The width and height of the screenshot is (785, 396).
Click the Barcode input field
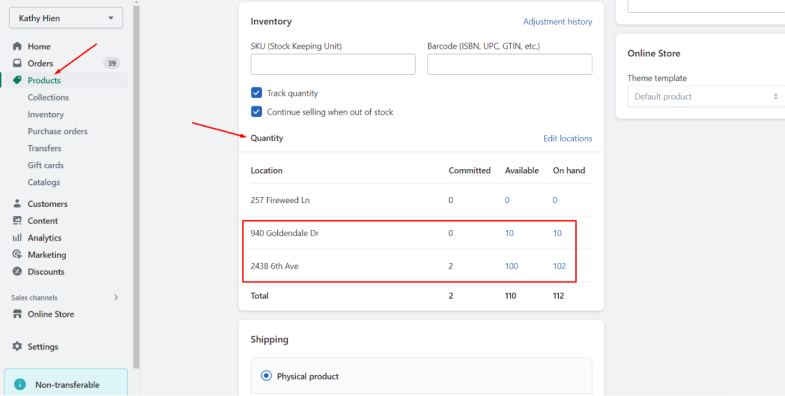pos(510,65)
